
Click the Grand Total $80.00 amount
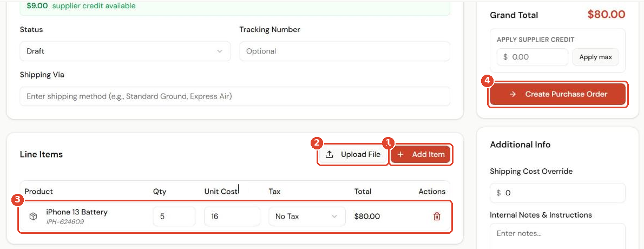coord(606,15)
